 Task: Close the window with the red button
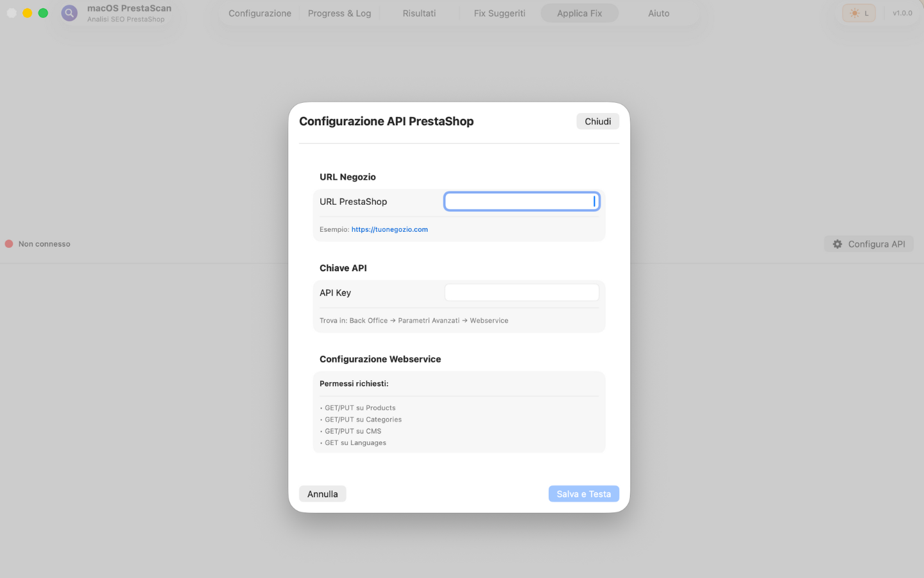coord(12,13)
